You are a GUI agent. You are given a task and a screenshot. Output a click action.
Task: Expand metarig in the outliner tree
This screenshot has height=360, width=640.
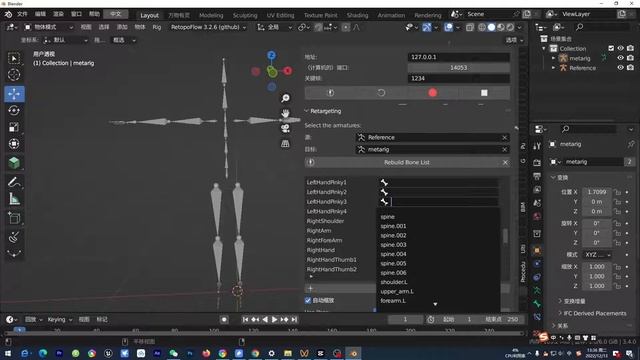tap(553, 58)
